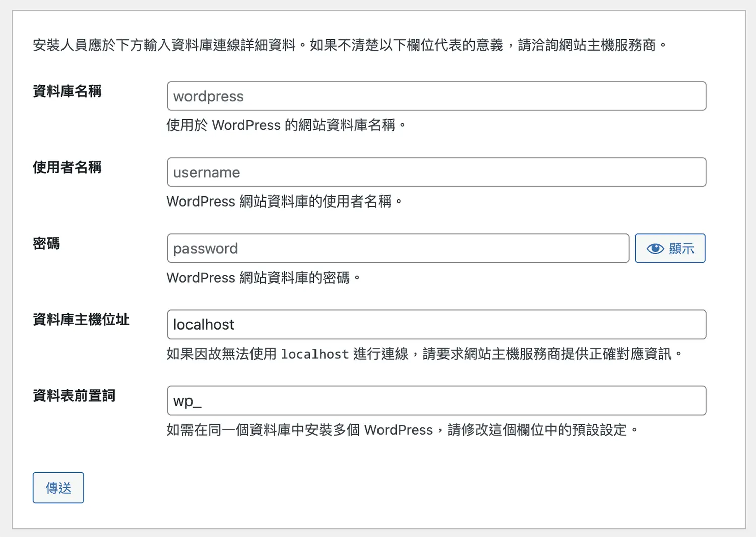The height and width of the screenshot is (537, 756).
Task: Click the 資料庫名稱 input field
Action: pyautogui.click(x=436, y=96)
